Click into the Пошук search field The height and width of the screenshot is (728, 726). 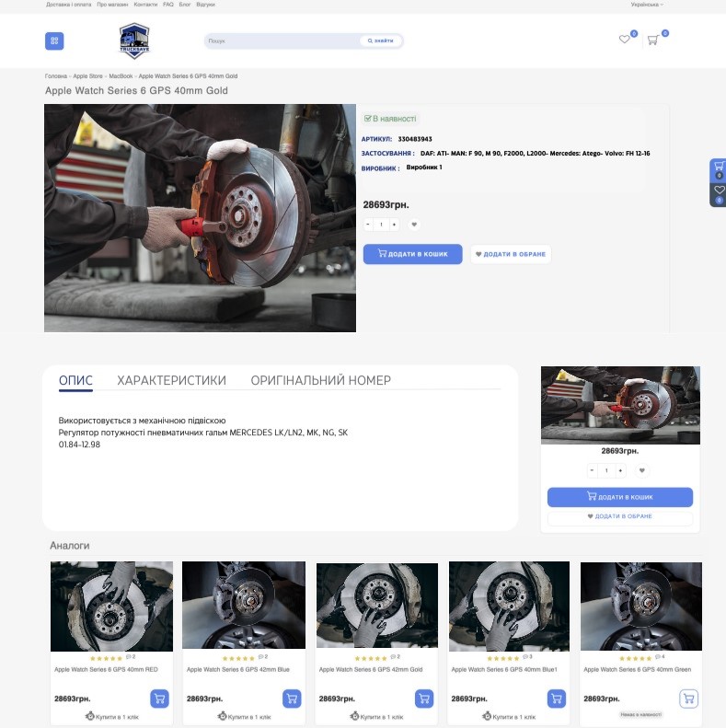[x=281, y=40]
